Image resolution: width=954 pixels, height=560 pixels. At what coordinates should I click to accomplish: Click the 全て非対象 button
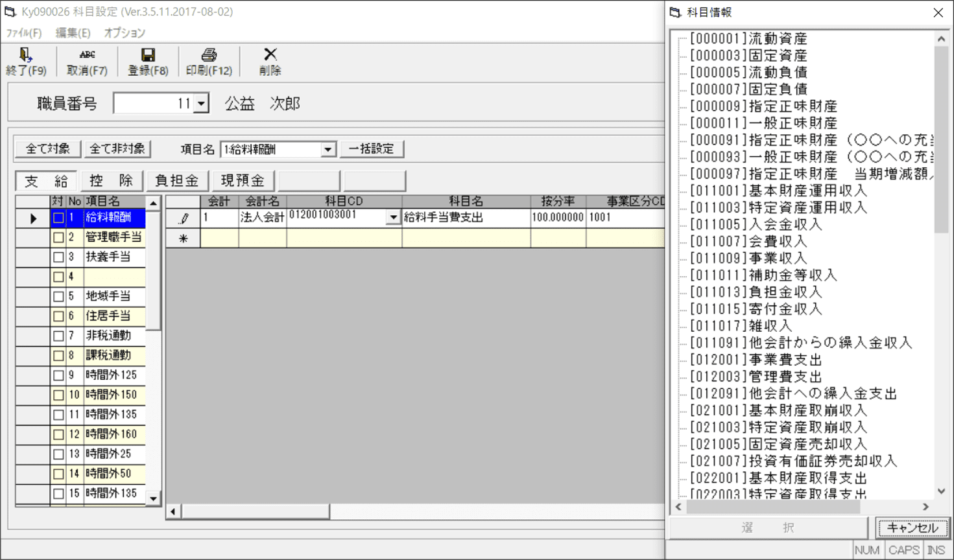pyautogui.click(x=117, y=149)
